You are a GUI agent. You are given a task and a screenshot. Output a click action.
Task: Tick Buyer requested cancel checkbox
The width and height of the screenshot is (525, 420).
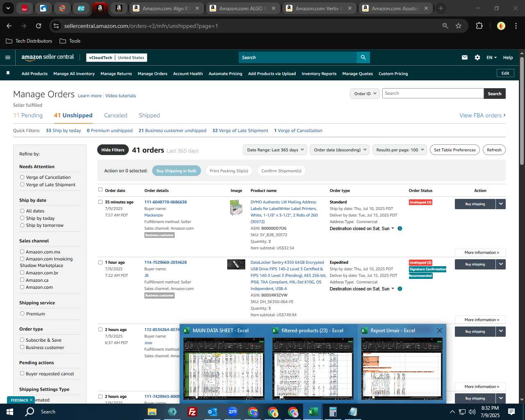coord(22,374)
